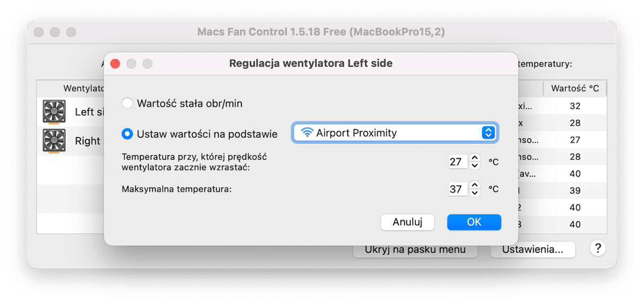Close the Regulacja wentylatora dialog with red button

(x=115, y=63)
